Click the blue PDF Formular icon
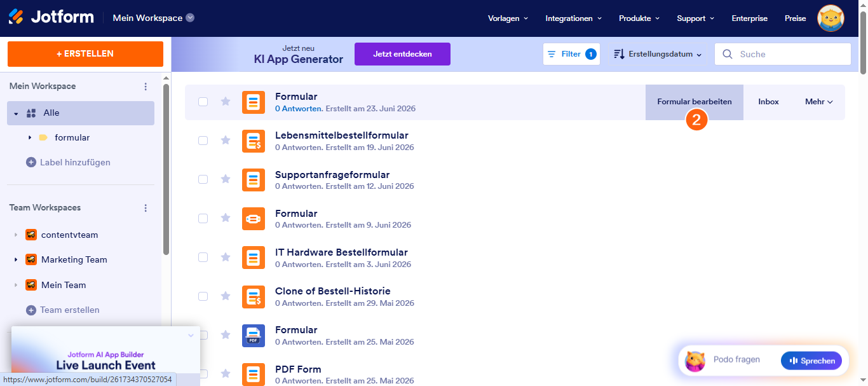 click(x=254, y=335)
